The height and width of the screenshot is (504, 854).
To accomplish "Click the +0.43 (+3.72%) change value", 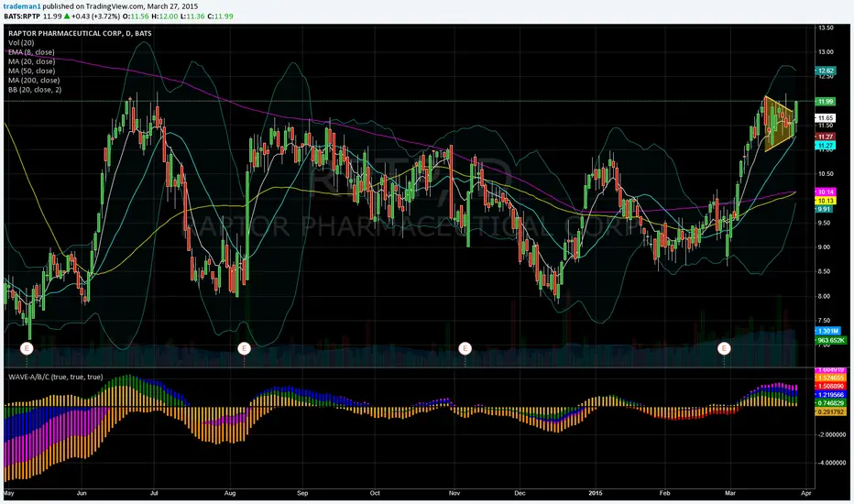I will point(95,16).
